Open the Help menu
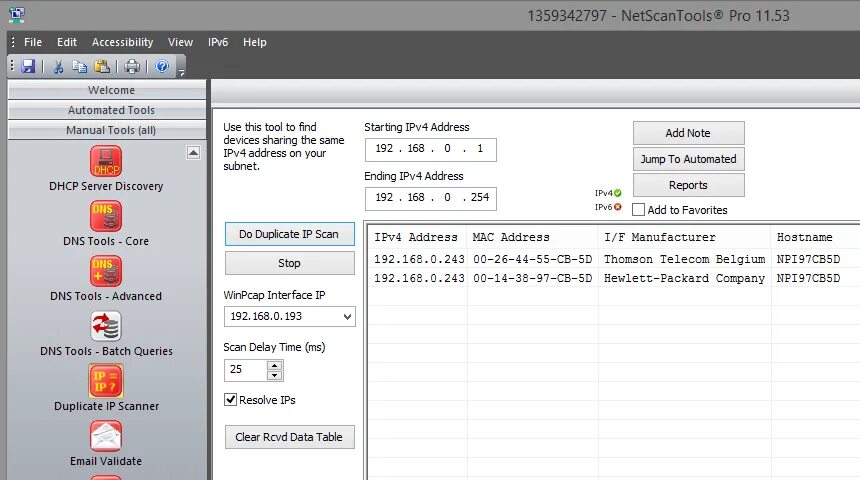 coord(255,42)
